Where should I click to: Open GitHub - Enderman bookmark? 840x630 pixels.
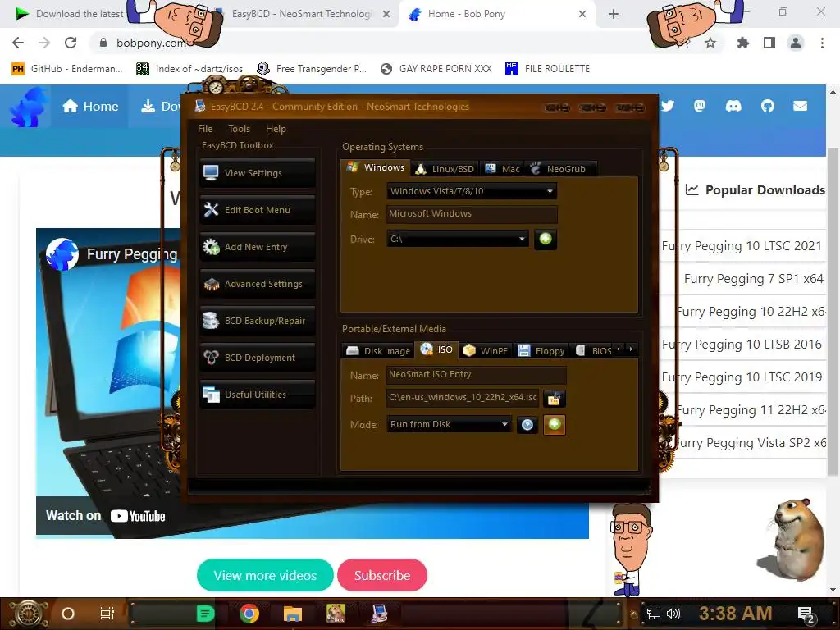[67, 69]
